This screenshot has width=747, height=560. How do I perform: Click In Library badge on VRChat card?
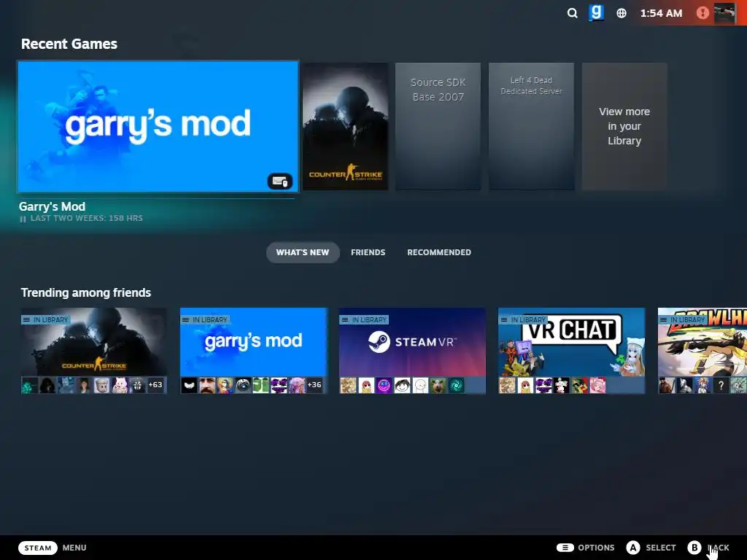click(523, 320)
